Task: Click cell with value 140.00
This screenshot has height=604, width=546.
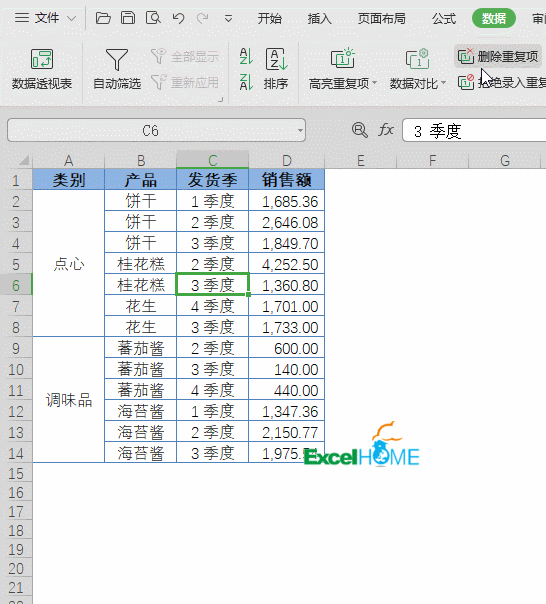Action: [x=287, y=369]
